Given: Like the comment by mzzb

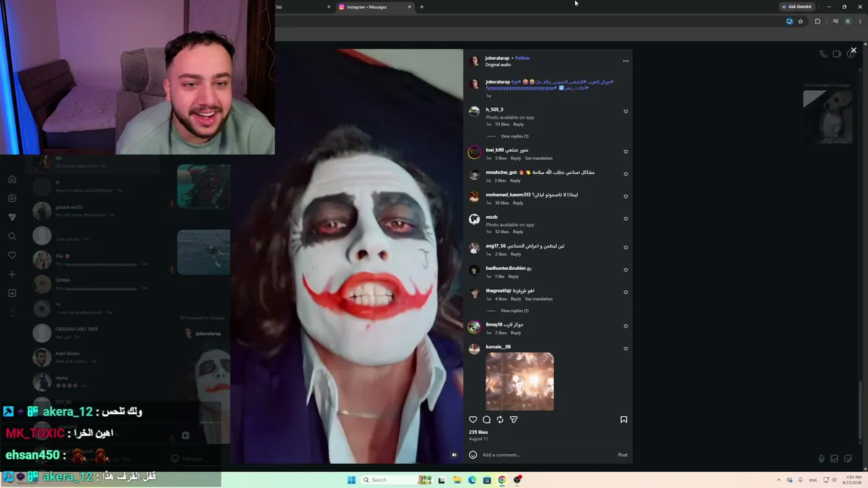Looking at the screenshot, I should [x=626, y=219].
